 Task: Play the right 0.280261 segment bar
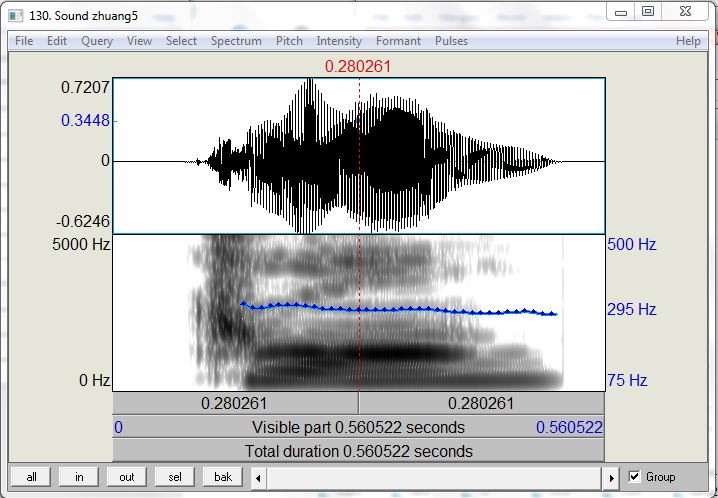tap(481, 404)
